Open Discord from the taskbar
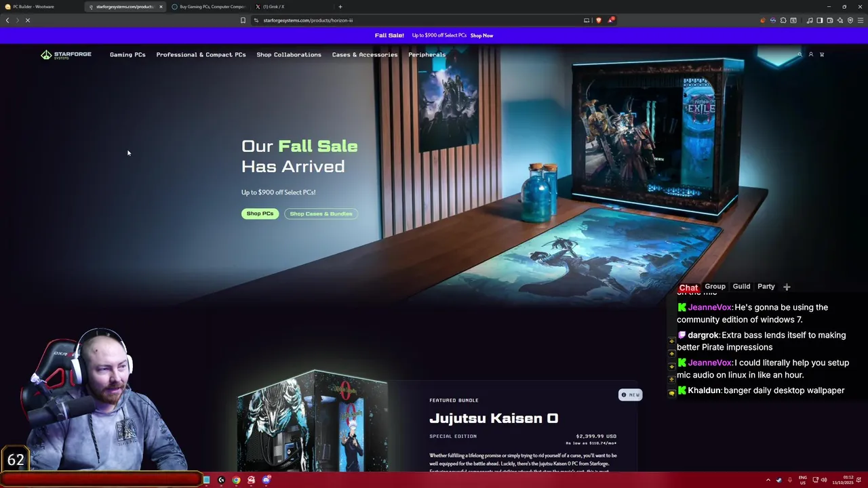868x488 pixels. tap(267, 480)
